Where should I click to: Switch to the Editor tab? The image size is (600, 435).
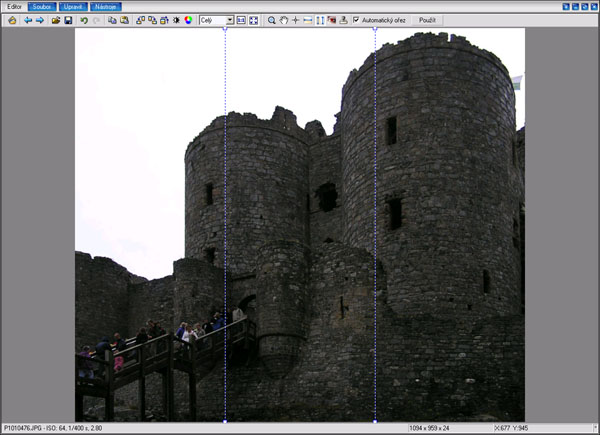13,6
